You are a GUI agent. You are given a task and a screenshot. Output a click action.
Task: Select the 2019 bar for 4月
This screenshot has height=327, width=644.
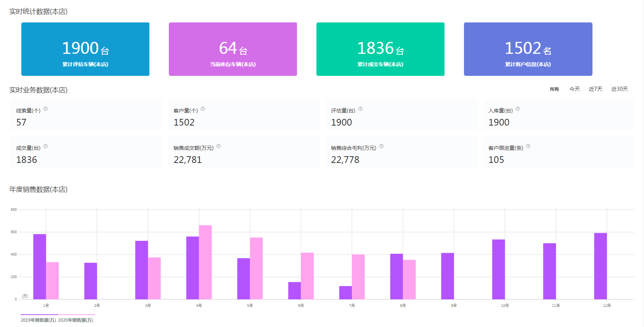click(193, 268)
